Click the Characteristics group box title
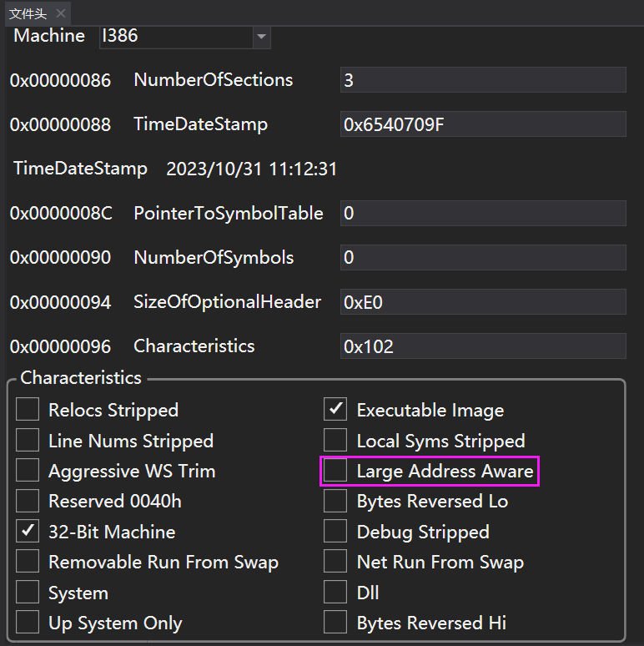 coord(81,378)
